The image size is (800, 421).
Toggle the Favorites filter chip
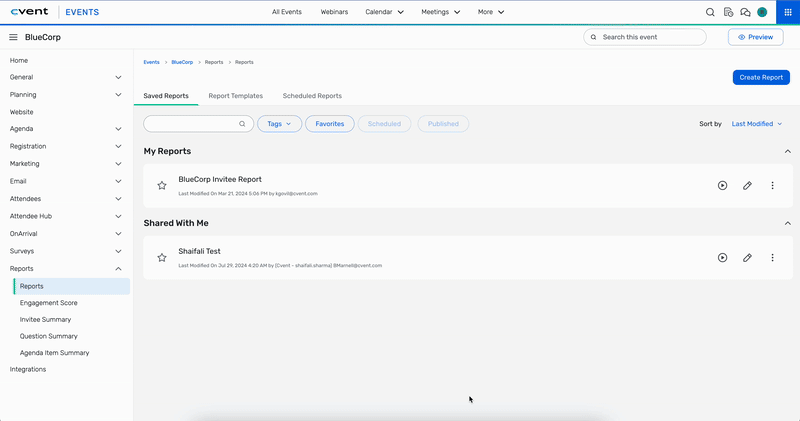coord(330,124)
